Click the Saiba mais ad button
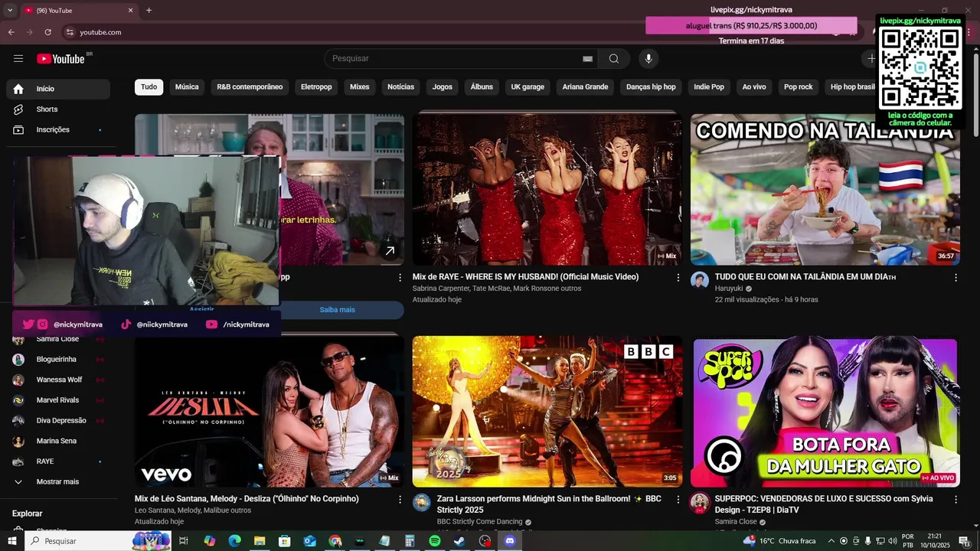The height and width of the screenshot is (551, 980). point(337,310)
